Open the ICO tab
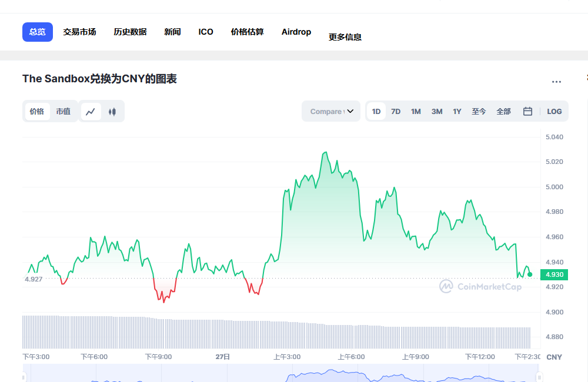588x382 pixels. click(205, 32)
